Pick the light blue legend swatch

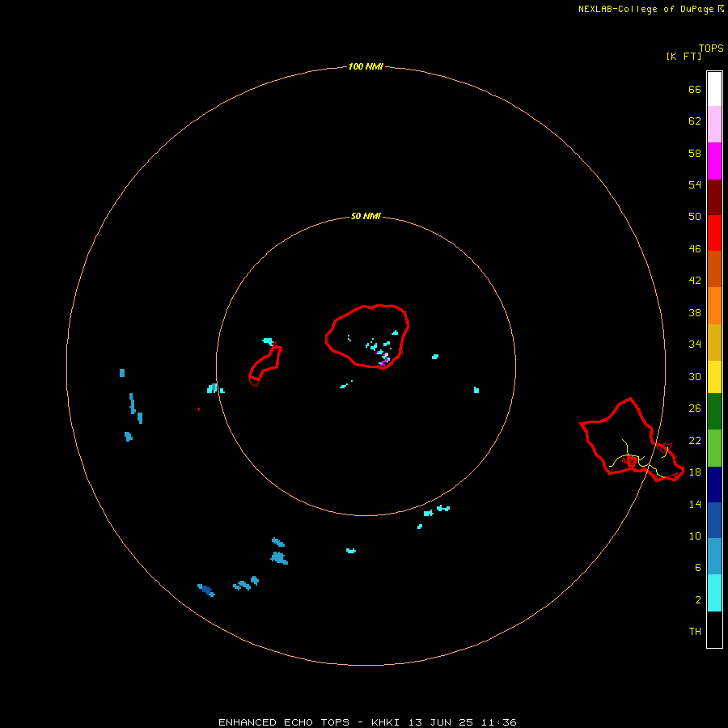[x=714, y=557]
